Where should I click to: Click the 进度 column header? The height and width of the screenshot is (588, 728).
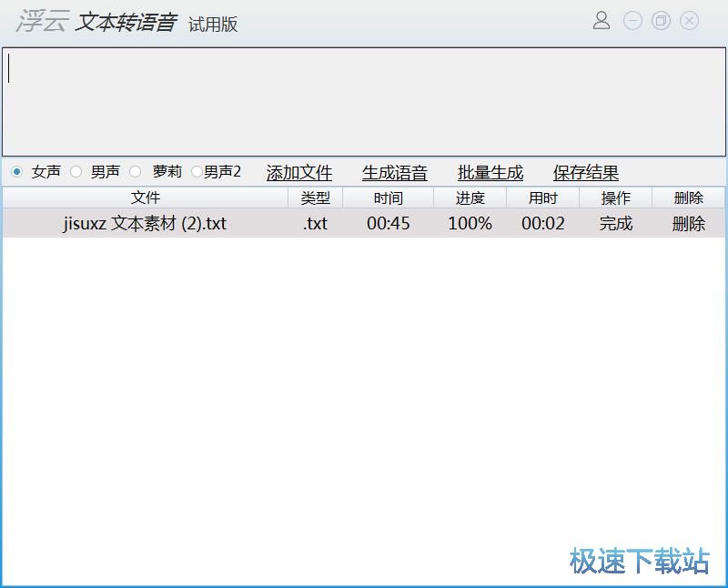pos(470,198)
